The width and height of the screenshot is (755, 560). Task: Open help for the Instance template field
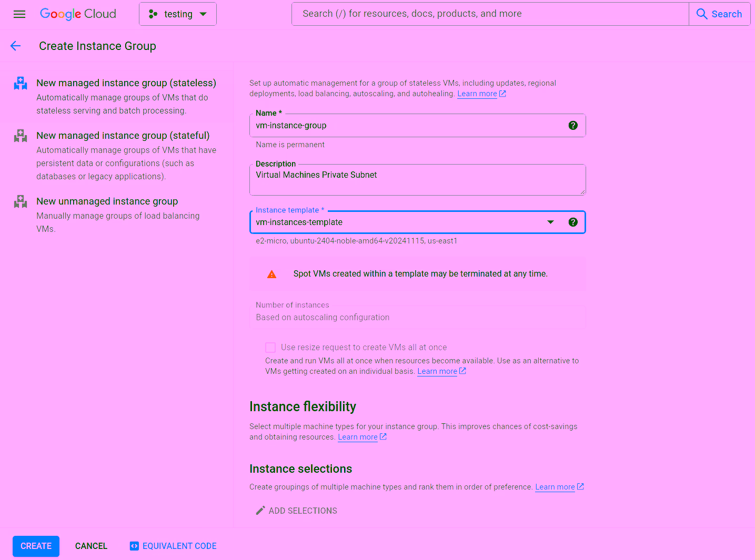[x=573, y=222]
